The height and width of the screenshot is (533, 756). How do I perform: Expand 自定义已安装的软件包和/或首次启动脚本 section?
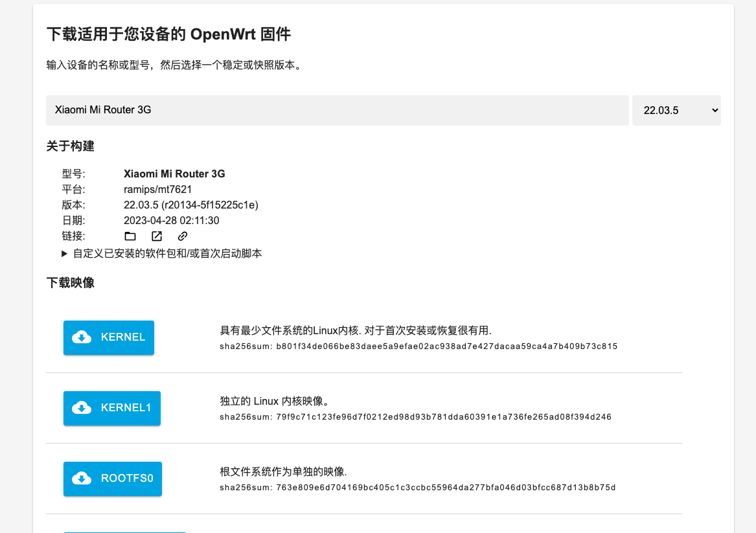162,253
